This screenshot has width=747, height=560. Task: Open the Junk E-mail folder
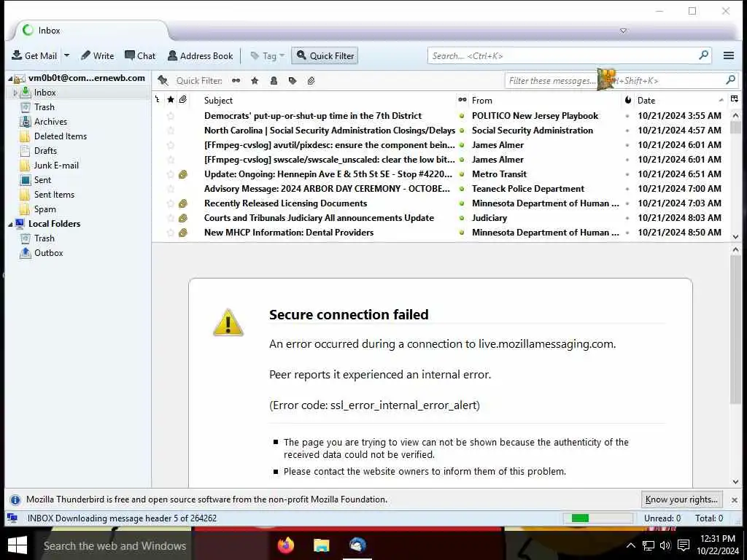click(56, 166)
